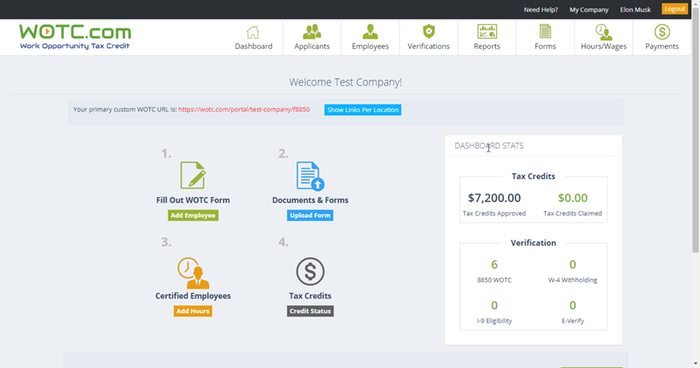
Task: Open the Hours/Wages clock-person icon
Action: [603, 32]
